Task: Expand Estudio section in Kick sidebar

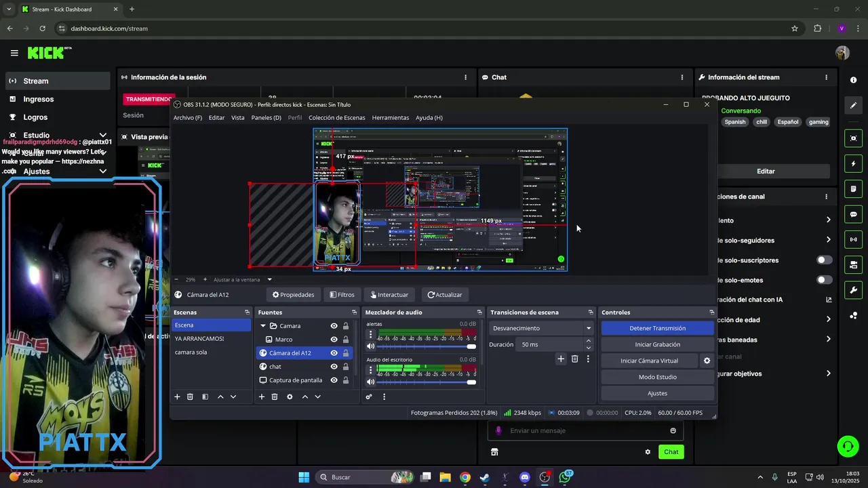Action: (x=103, y=136)
